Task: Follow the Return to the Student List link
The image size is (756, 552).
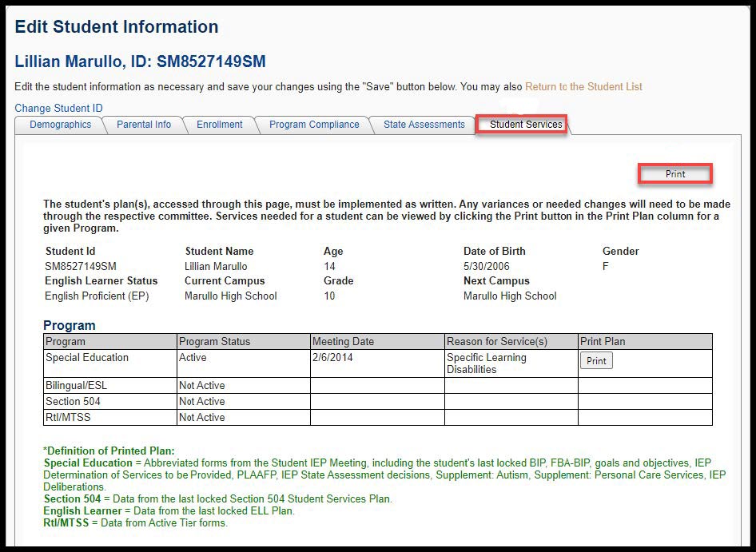Action: 583,86
